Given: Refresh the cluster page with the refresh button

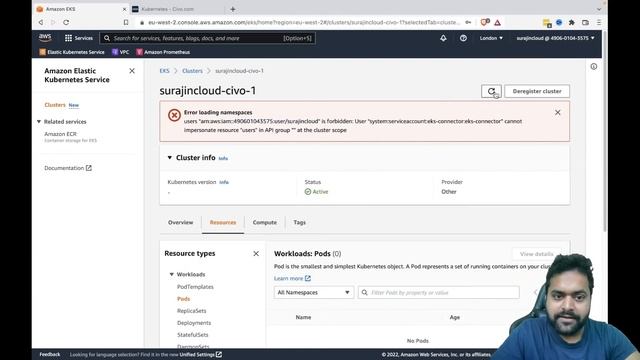Looking at the screenshot, I should point(491,91).
